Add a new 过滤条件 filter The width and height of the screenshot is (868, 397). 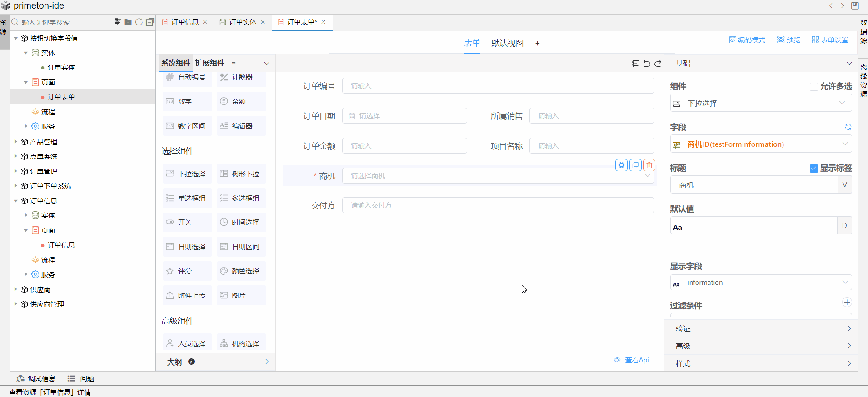(x=847, y=303)
